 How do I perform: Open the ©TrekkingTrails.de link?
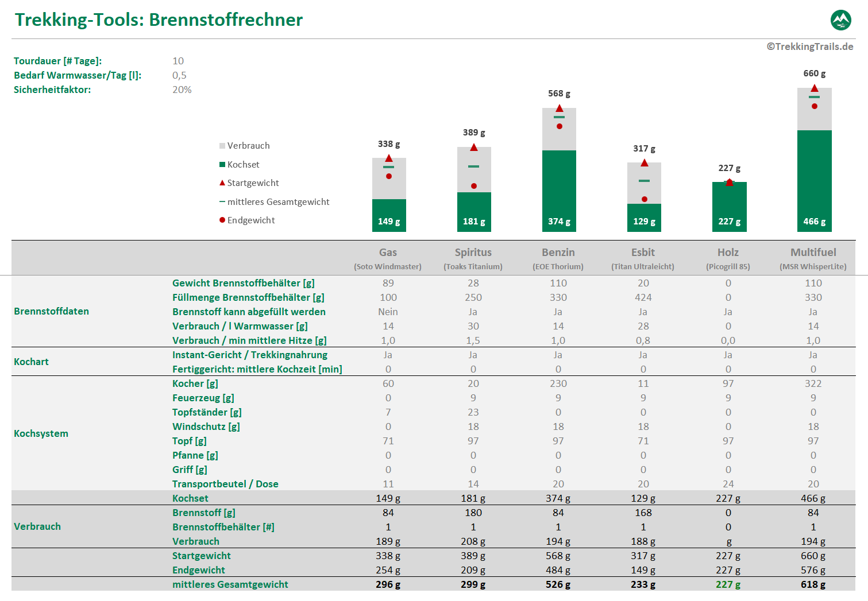tap(809, 46)
